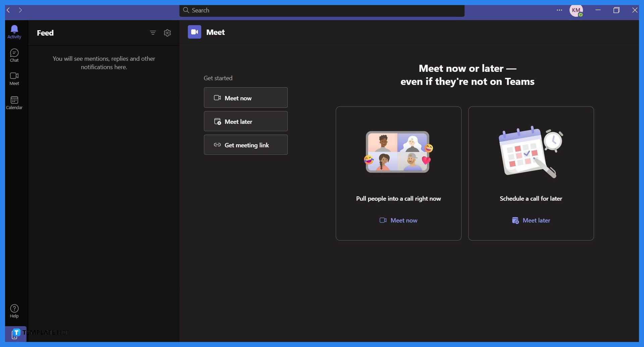This screenshot has height=347, width=644.
Task: Open the Meet icon in sidebar
Action: [x=14, y=78]
